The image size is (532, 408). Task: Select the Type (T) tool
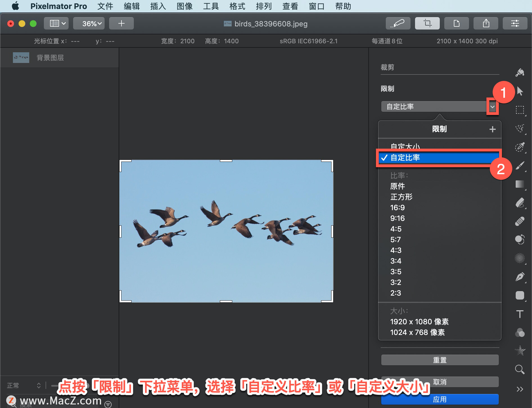pyautogui.click(x=520, y=314)
